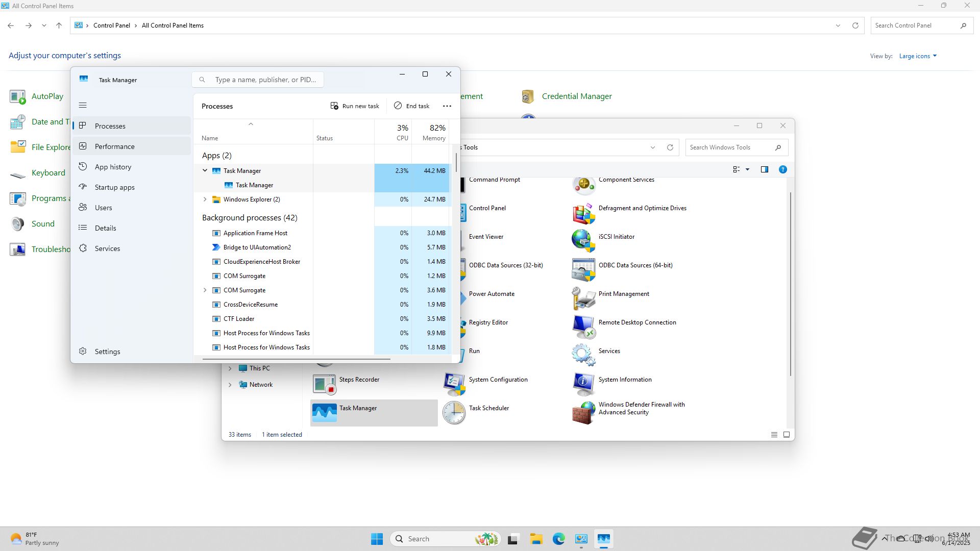Click Run new task button

(355, 106)
